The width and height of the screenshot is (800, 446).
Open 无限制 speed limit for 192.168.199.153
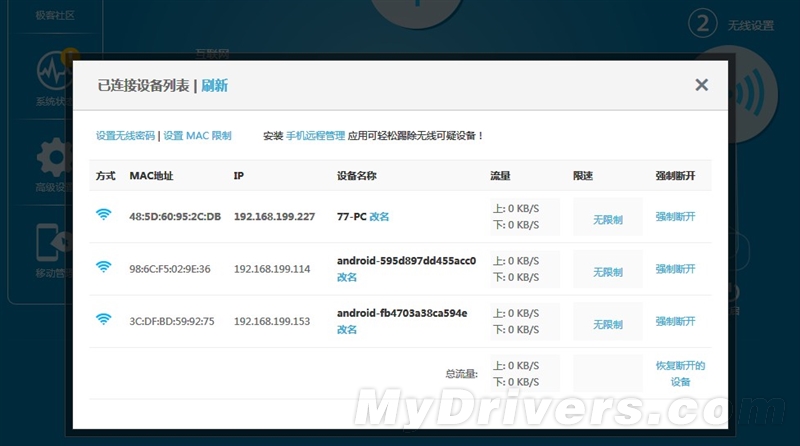(x=607, y=324)
